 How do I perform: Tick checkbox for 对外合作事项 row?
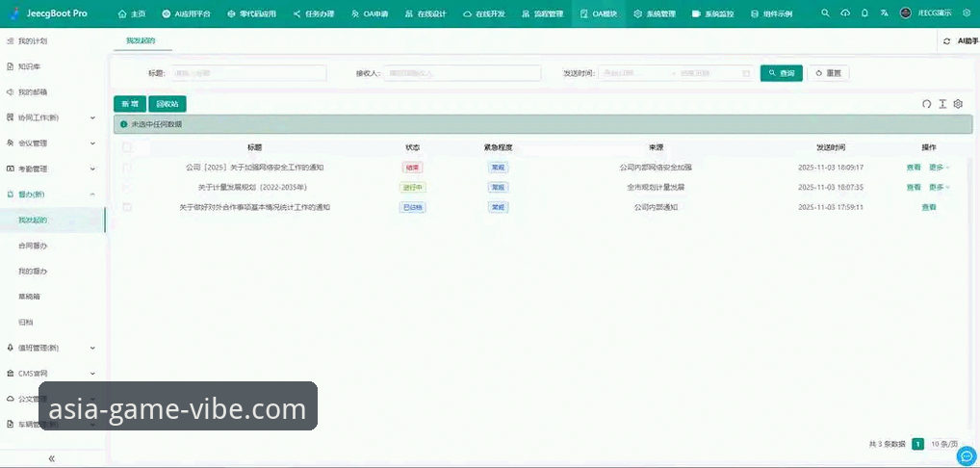click(127, 207)
